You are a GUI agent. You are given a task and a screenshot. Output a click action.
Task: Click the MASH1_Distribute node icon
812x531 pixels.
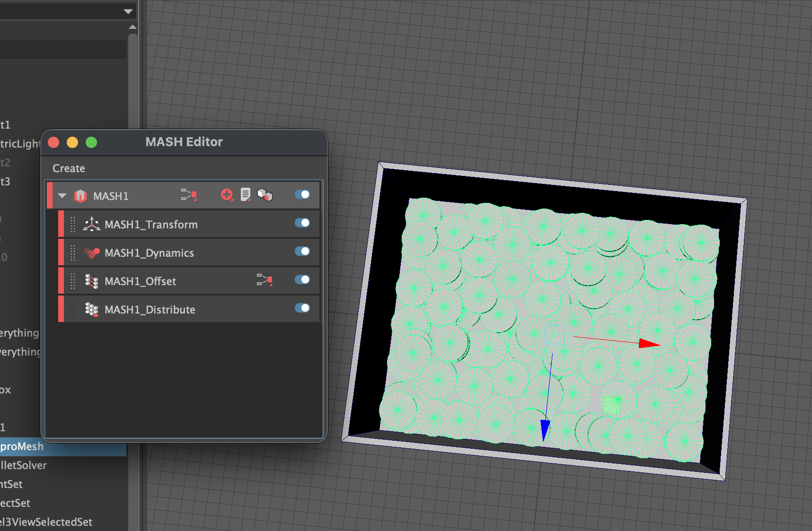(x=91, y=310)
